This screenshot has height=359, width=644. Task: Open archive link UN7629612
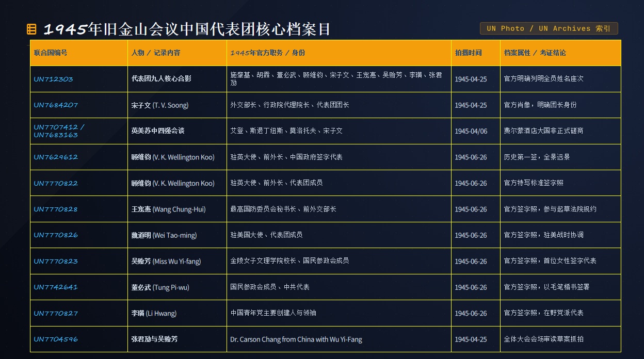click(56, 157)
